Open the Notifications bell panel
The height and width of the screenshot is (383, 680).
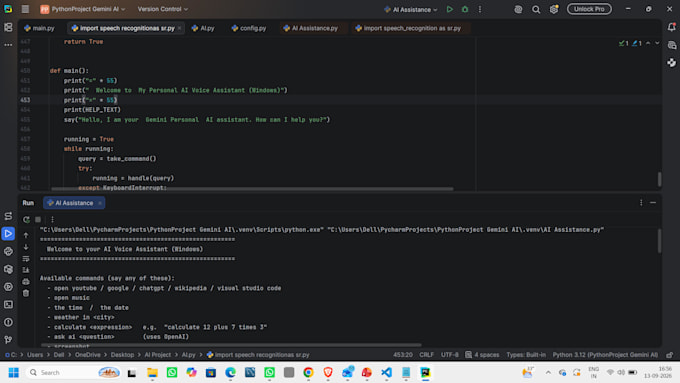click(x=672, y=27)
